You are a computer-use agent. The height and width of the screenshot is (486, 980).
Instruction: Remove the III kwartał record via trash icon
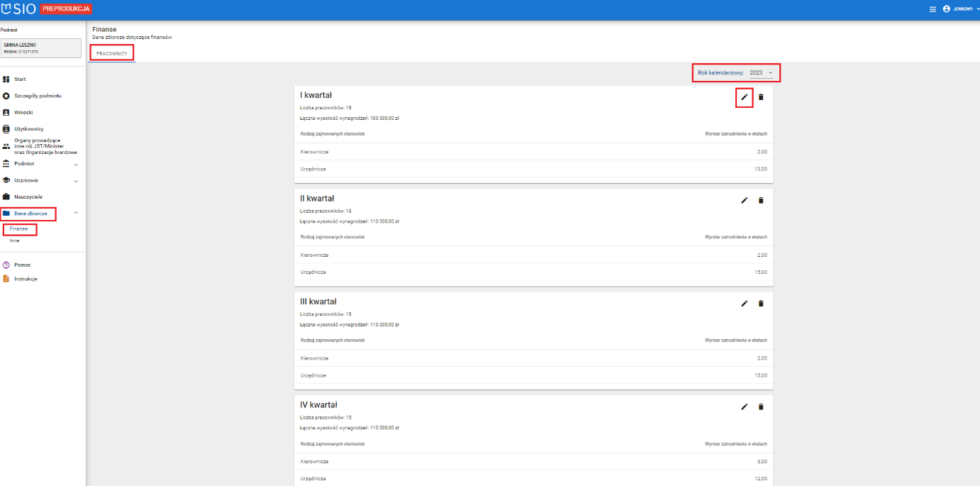pyautogui.click(x=761, y=304)
